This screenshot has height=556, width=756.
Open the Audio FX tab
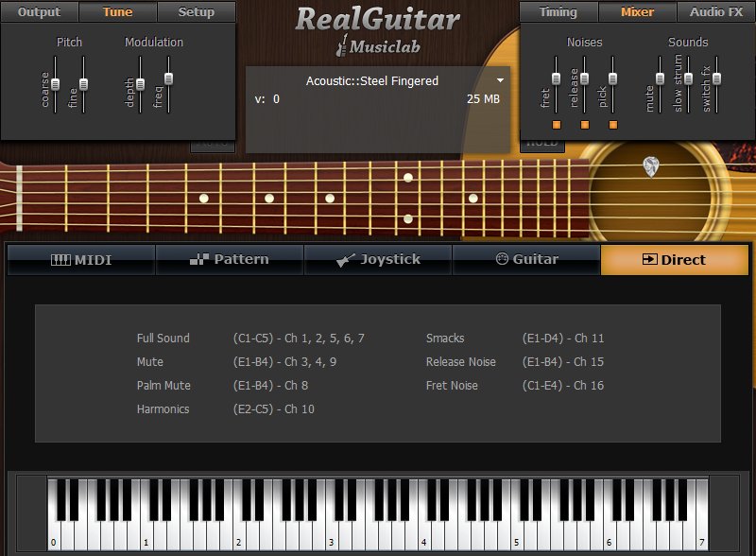coord(717,12)
